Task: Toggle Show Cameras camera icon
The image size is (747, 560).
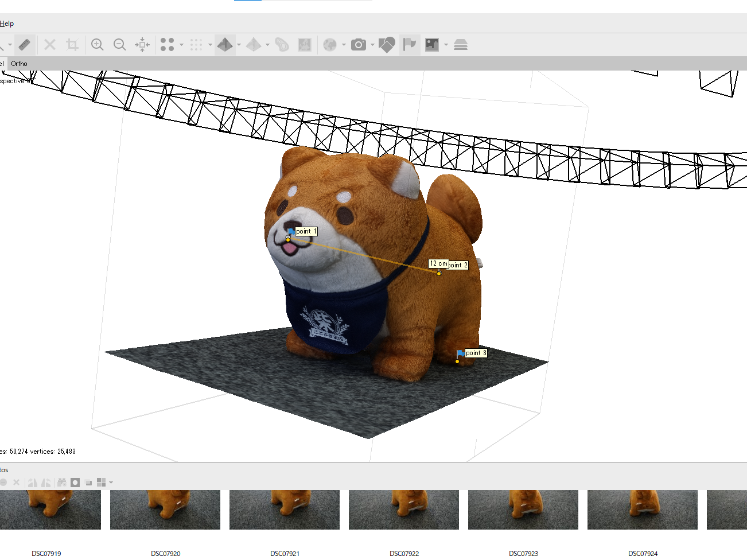Action: coord(359,45)
